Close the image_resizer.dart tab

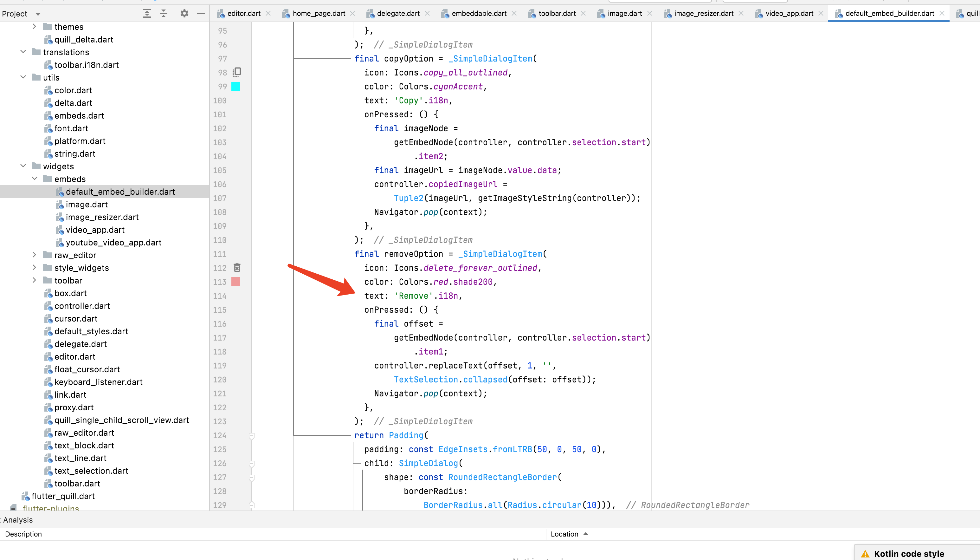coord(741,13)
